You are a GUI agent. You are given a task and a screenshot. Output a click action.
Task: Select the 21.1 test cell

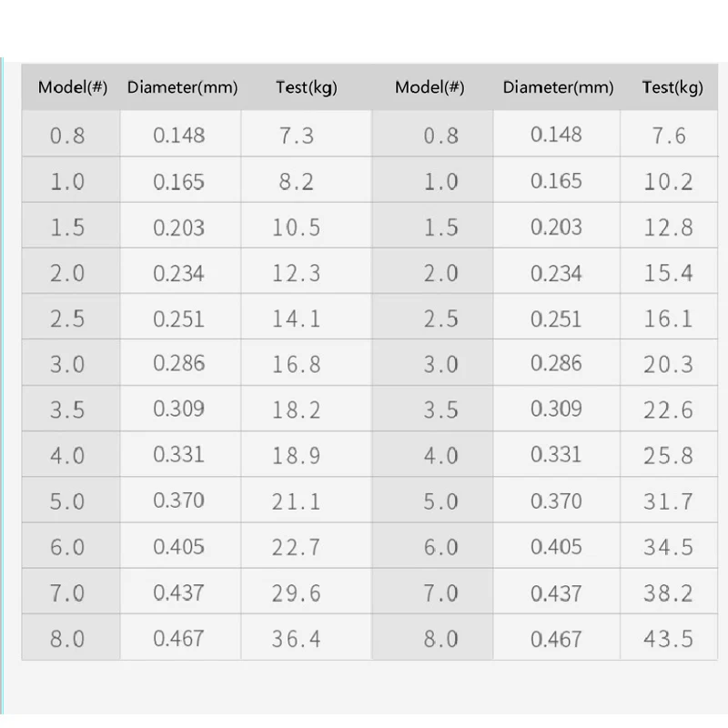tap(297, 500)
